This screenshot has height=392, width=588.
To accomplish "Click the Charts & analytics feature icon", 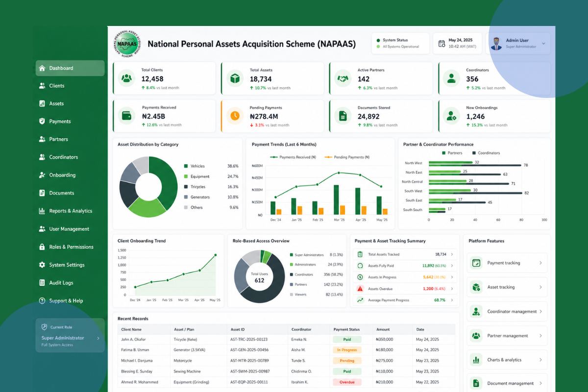I will (475, 360).
